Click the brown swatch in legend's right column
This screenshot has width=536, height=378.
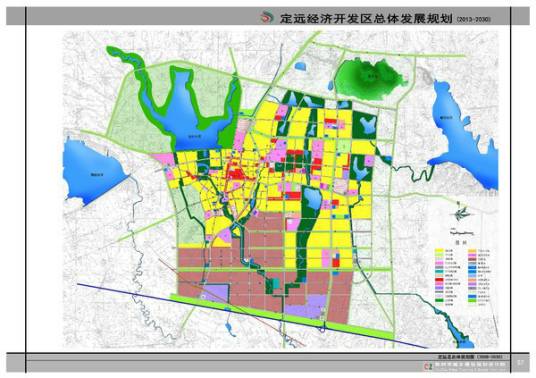tap(472, 259)
